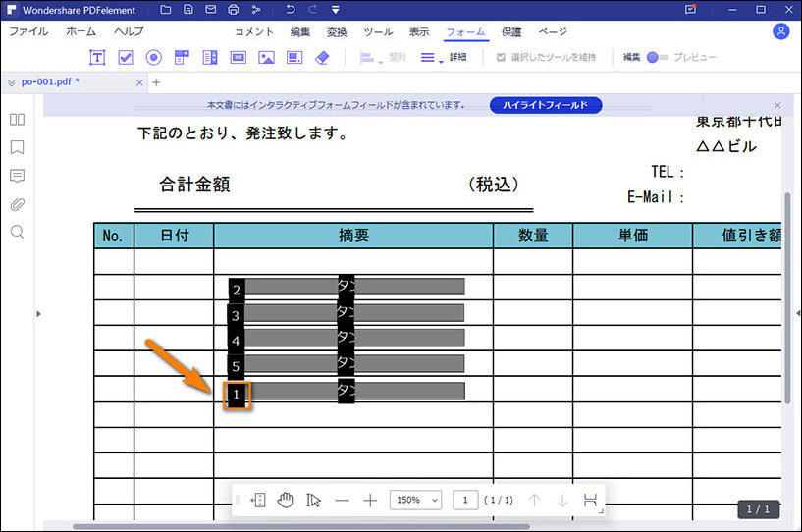Expand the quick access toolbar dropdown
The height and width of the screenshot is (532, 802).
click(x=335, y=9)
